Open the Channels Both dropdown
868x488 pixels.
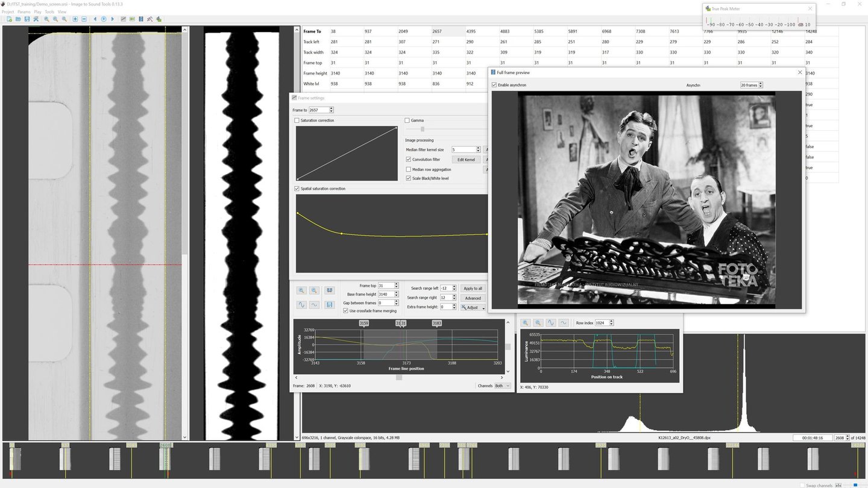coord(502,386)
